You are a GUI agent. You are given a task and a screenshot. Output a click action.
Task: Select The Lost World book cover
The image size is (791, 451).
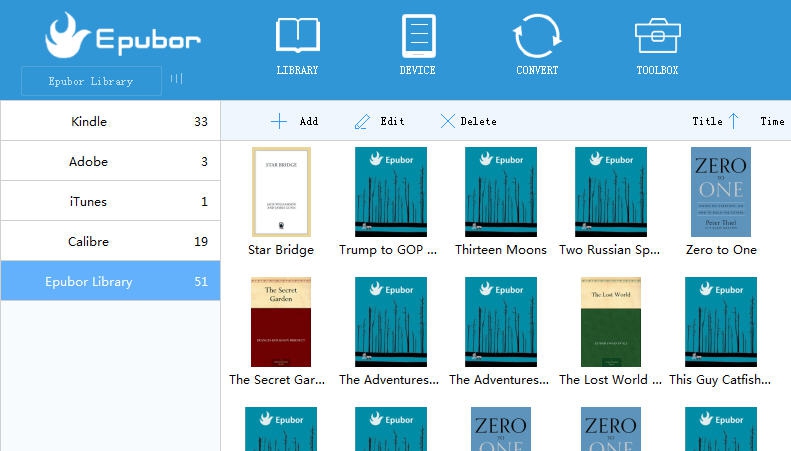(611, 322)
